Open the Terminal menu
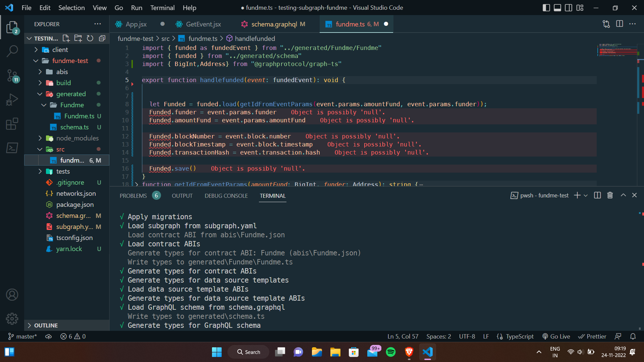Screen dimensions: 644x362 coord(162,7)
